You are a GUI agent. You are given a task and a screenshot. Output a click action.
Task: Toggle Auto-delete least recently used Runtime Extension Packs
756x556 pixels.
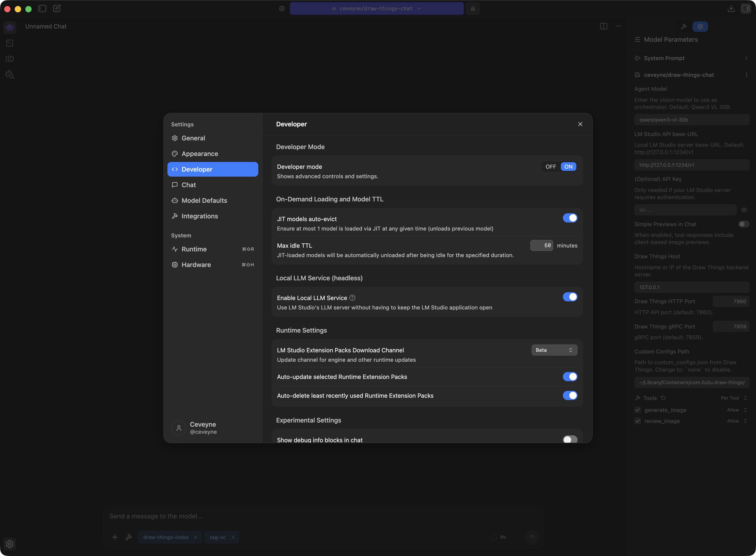pyautogui.click(x=570, y=395)
